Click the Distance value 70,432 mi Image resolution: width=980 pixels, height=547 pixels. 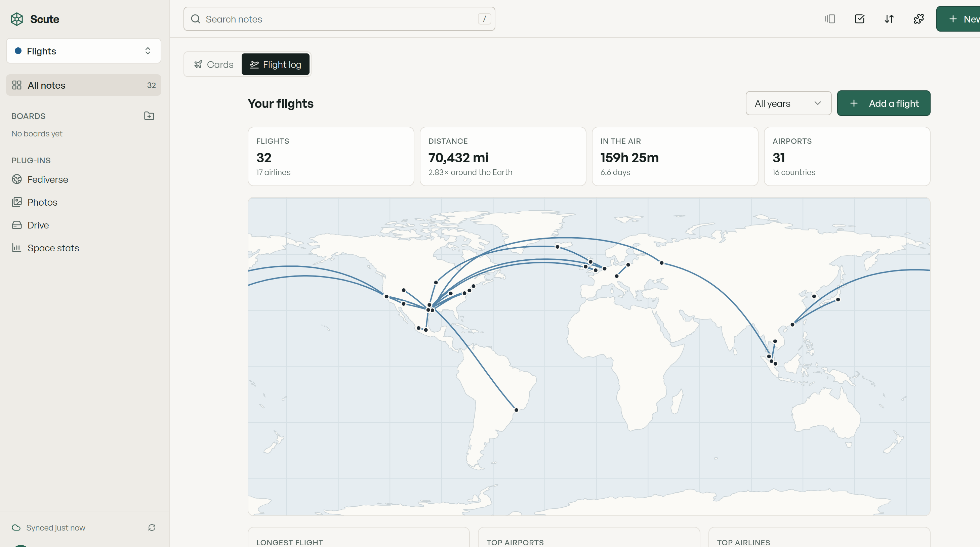point(458,158)
